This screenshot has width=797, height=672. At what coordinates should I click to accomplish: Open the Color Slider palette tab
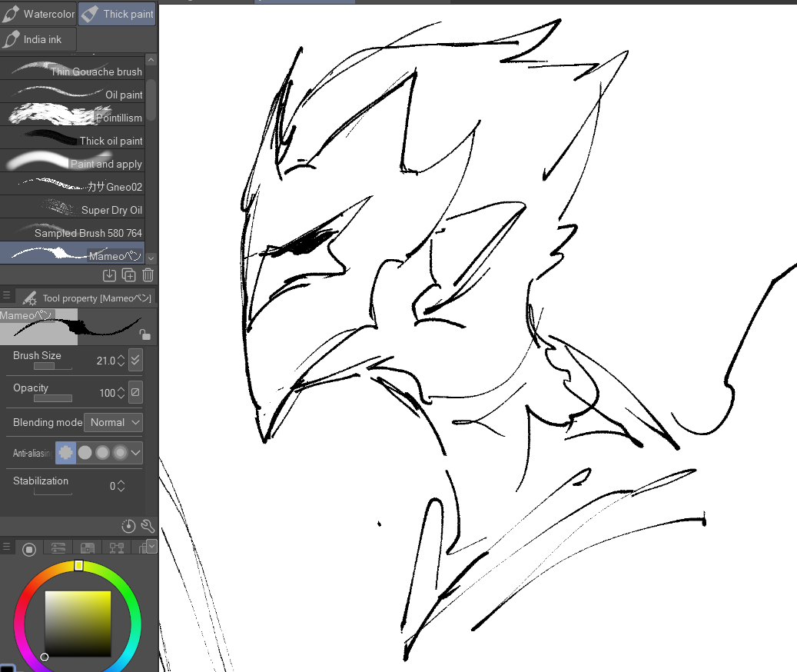pos(58,548)
